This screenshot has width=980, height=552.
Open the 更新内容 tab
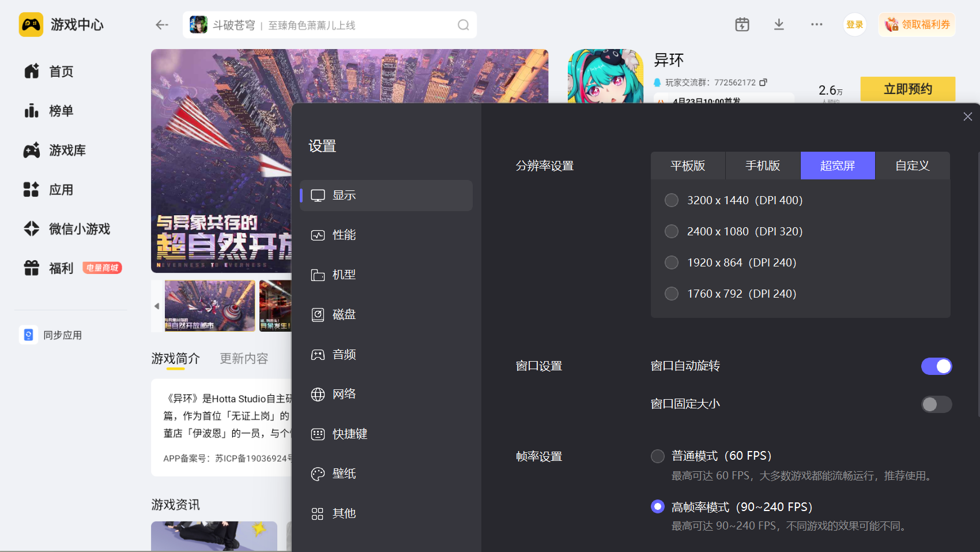click(244, 359)
